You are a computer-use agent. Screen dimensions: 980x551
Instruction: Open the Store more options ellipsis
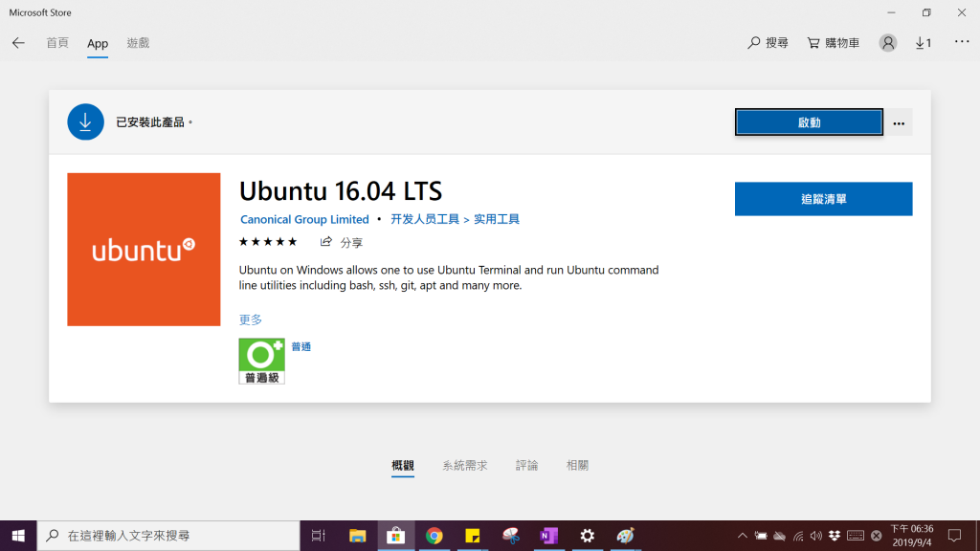pyautogui.click(x=961, y=42)
